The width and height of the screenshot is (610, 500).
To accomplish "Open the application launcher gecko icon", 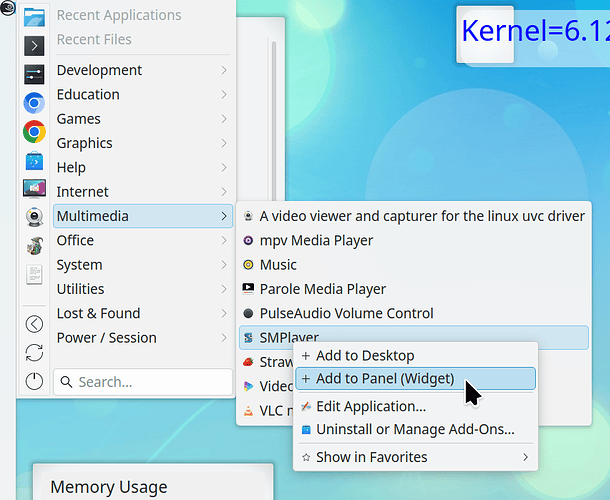I will [x=7, y=7].
